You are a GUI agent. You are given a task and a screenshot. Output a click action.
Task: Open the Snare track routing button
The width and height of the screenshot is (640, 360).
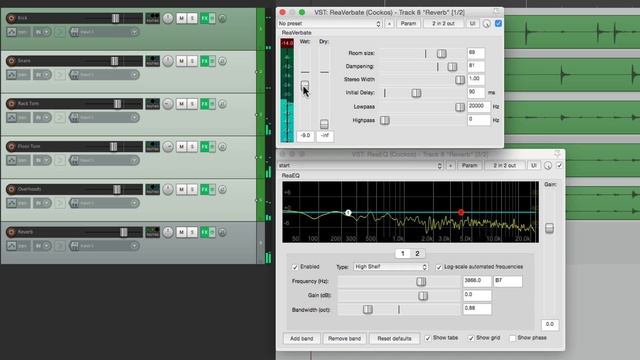click(x=153, y=61)
